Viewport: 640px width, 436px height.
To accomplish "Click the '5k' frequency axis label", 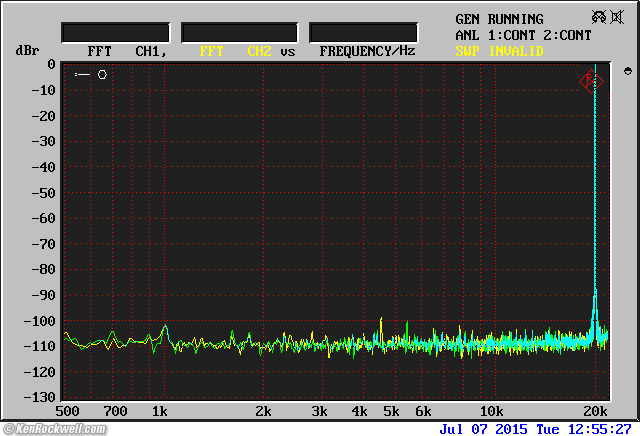I will 391,411.
